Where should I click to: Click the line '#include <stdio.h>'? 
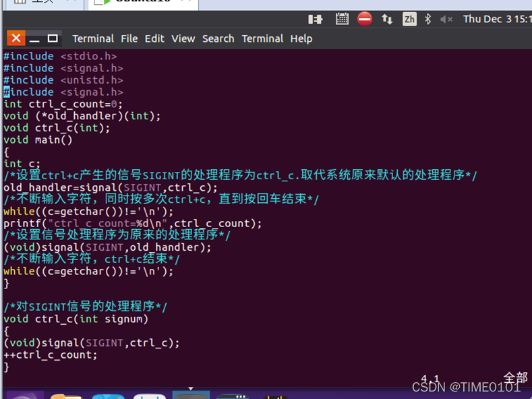[x=60, y=56]
